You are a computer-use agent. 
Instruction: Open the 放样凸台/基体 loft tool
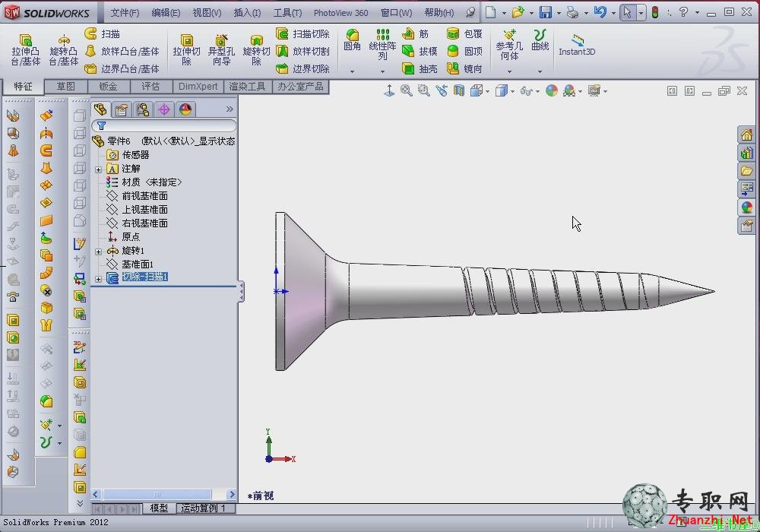pos(122,51)
